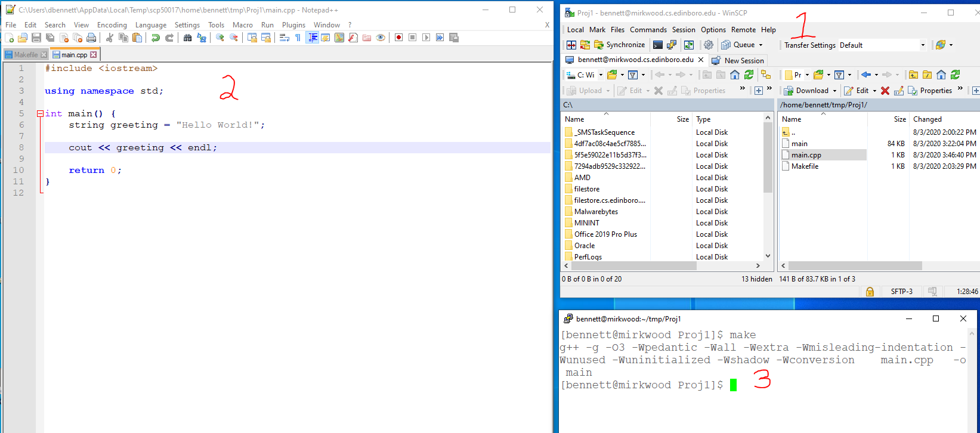Viewport: 980px width, 433px height.
Task: Click the Synchronize button
Action: 620,45
